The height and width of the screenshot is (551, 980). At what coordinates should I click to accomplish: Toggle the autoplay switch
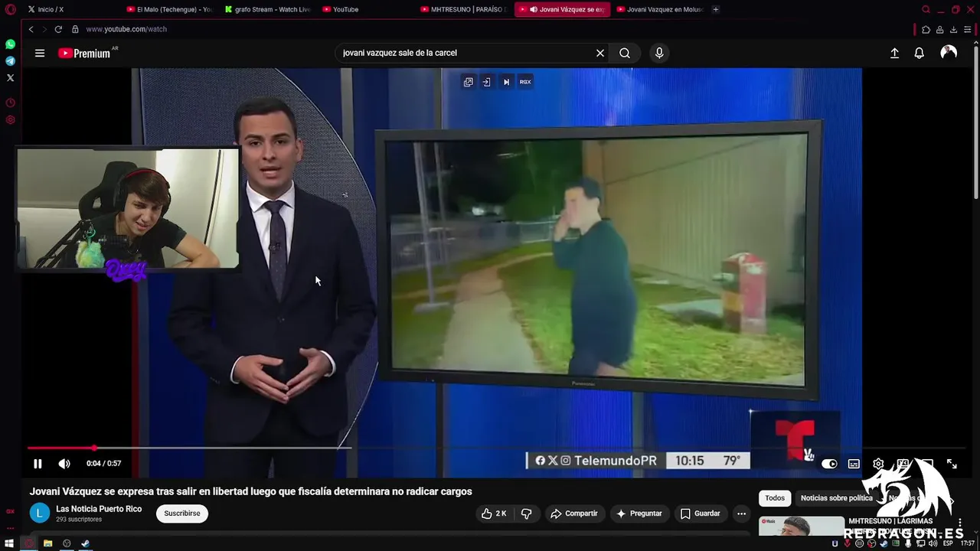click(x=829, y=464)
